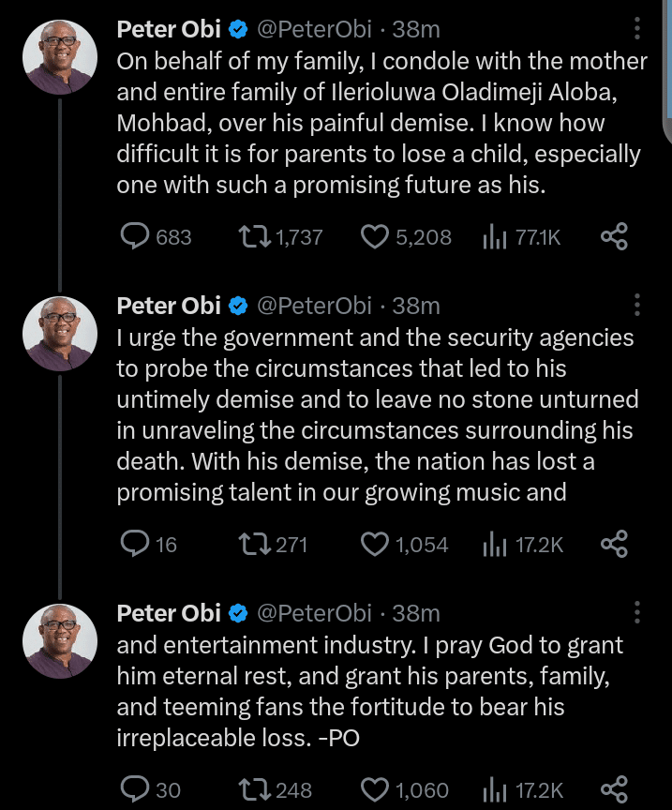Click the Peter Obi name on second tweet

click(x=169, y=306)
